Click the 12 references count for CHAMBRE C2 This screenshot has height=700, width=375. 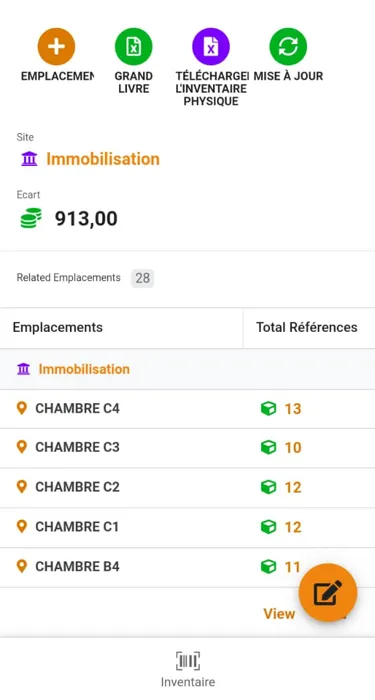(293, 488)
